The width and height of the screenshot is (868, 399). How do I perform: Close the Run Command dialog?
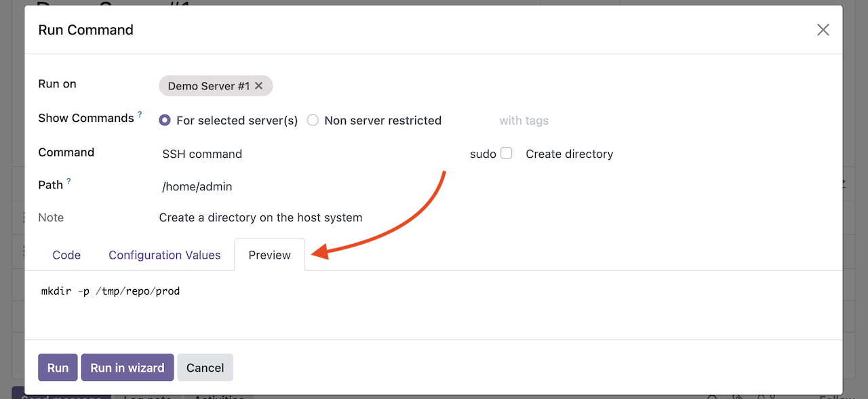823,30
